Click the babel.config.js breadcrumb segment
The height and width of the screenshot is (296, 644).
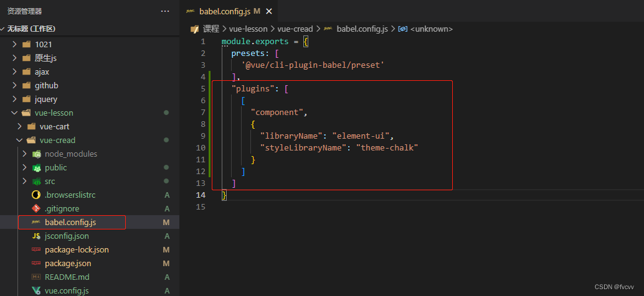pyautogui.click(x=362, y=29)
